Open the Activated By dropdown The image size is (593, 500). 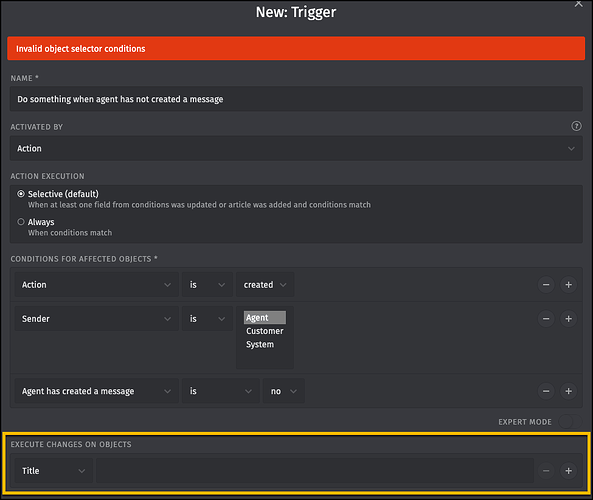pos(296,148)
